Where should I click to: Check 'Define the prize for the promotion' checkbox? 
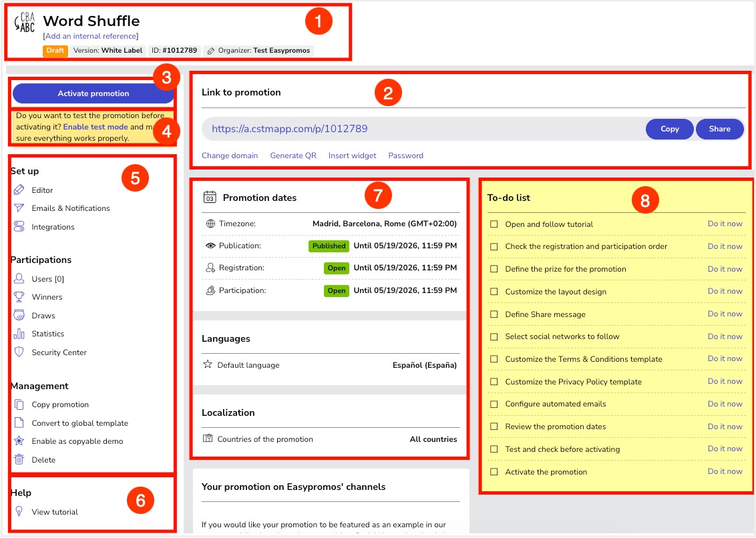pos(494,269)
